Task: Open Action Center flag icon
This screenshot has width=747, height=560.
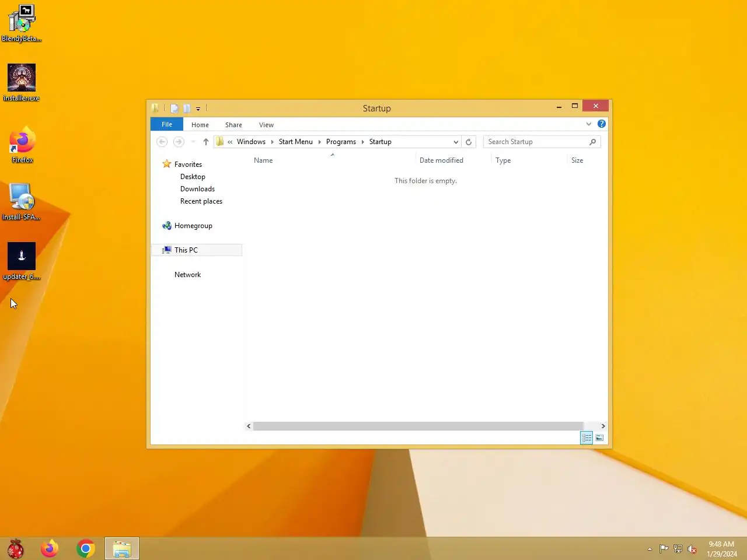Action: [664, 549]
